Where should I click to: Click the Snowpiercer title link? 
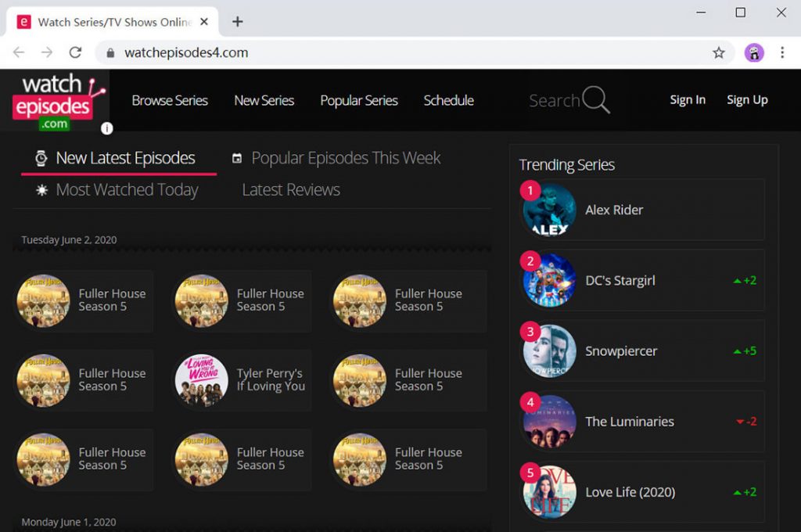621,351
